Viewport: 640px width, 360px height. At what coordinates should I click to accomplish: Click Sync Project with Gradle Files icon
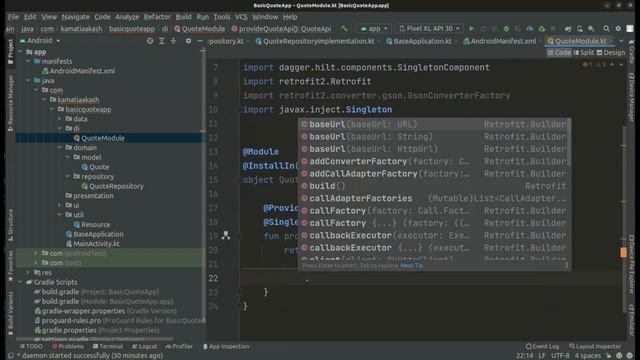point(568,29)
